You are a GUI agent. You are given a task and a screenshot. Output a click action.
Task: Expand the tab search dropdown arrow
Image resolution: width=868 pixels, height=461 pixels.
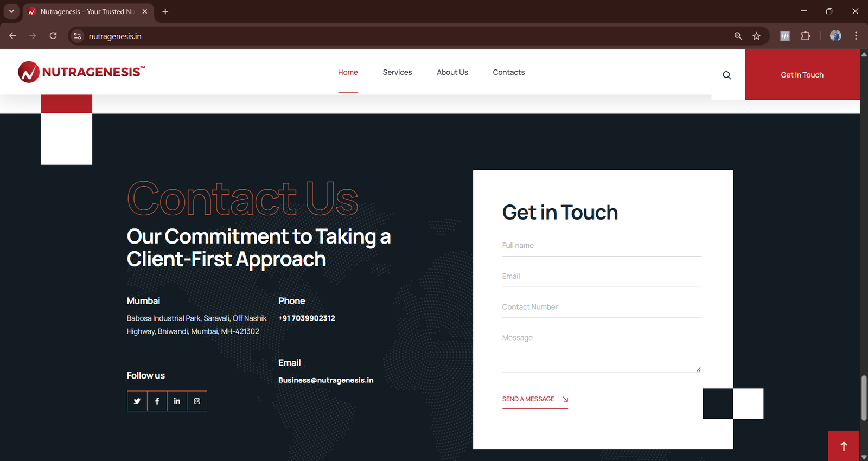[11, 11]
